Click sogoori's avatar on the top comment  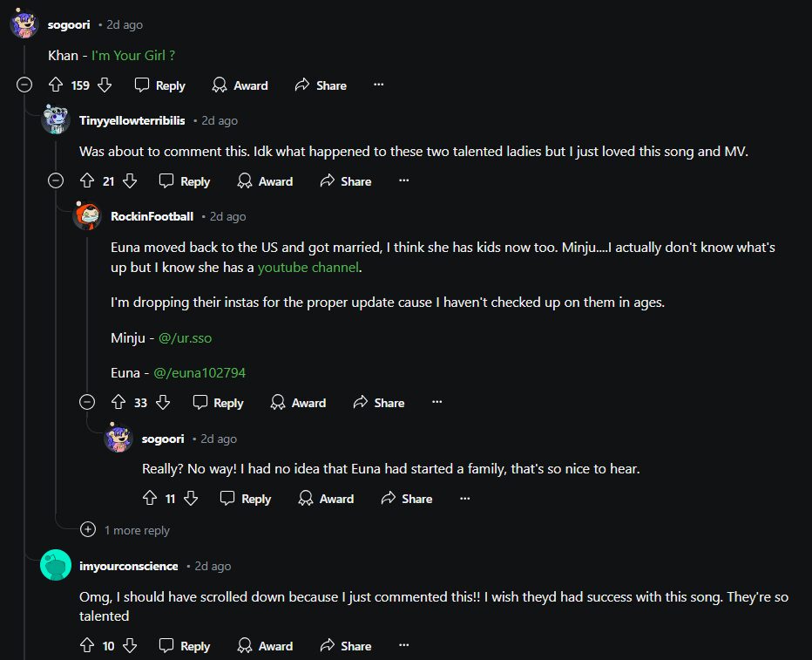coord(24,24)
